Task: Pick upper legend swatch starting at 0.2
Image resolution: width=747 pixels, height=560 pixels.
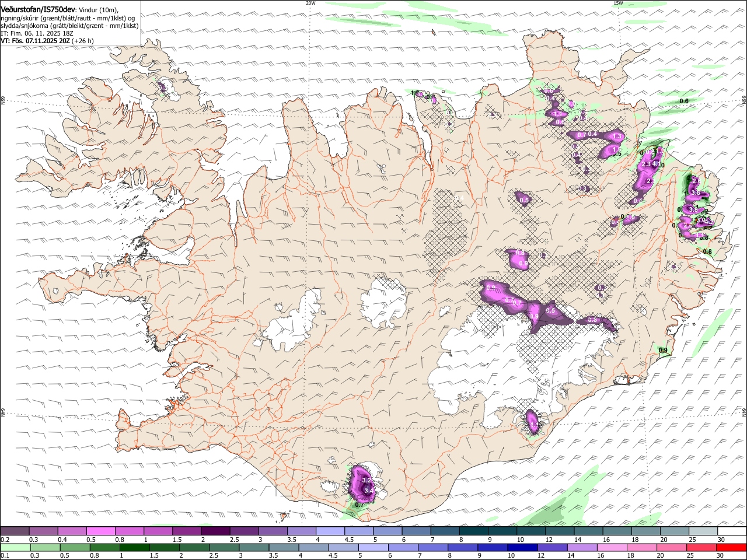Action: [x=15, y=531]
